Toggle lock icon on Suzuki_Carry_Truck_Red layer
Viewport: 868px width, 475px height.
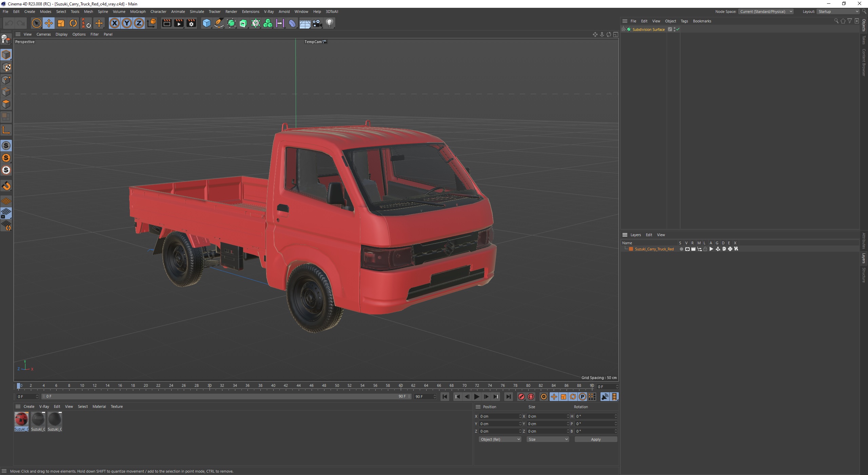(x=705, y=249)
